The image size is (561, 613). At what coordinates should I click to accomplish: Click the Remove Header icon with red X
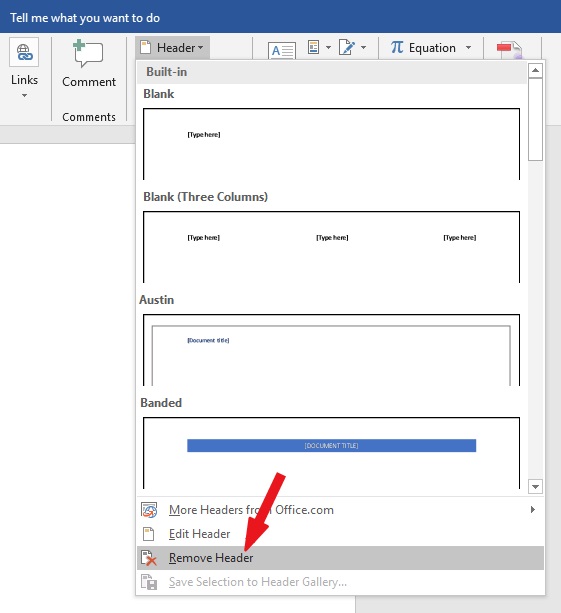[x=149, y=558]
